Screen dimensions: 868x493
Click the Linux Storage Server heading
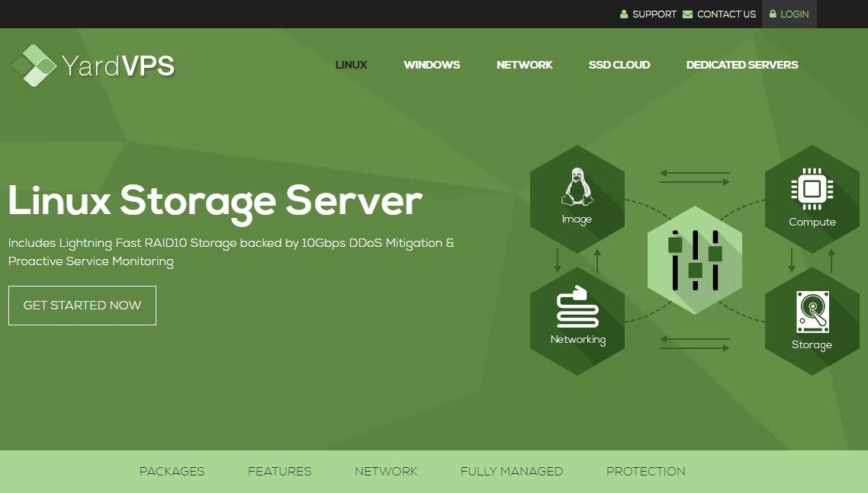point(215,200)
